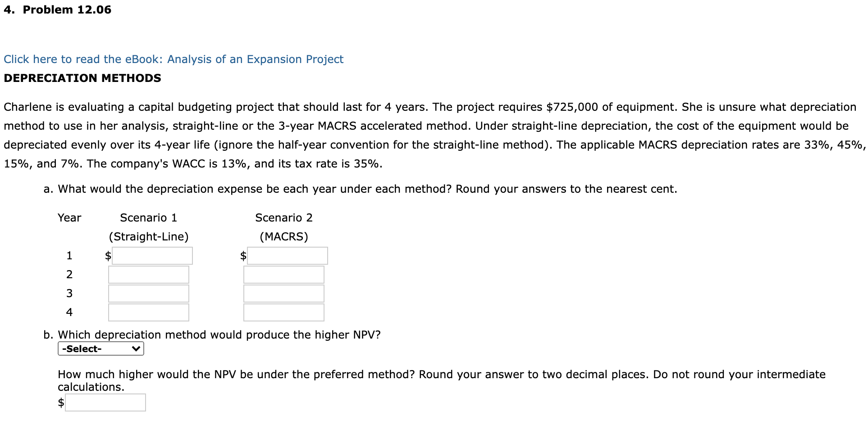Click the NPV difference dollar input field

pos(105,402)
